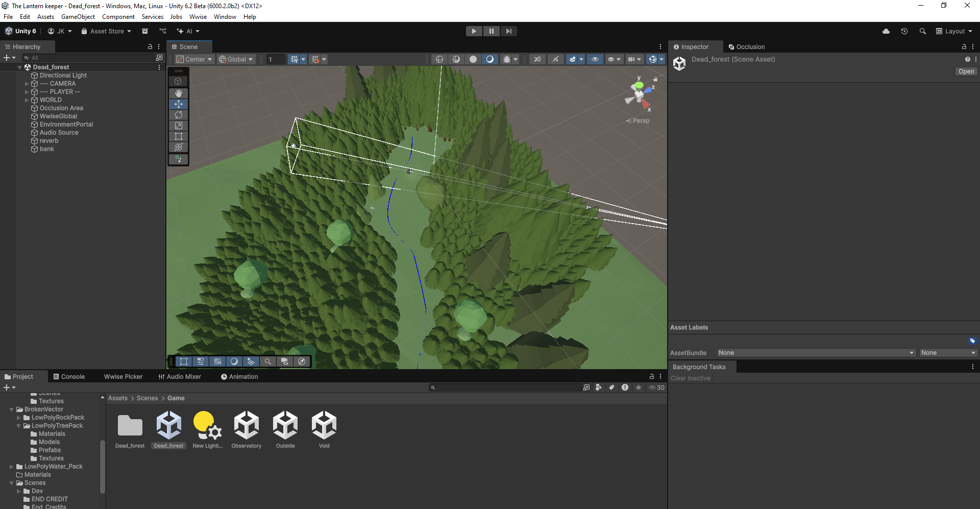Screen dimensions: 980x509
Task: Open the Global handle rotation dropdown
Action: tap(236, 59)
